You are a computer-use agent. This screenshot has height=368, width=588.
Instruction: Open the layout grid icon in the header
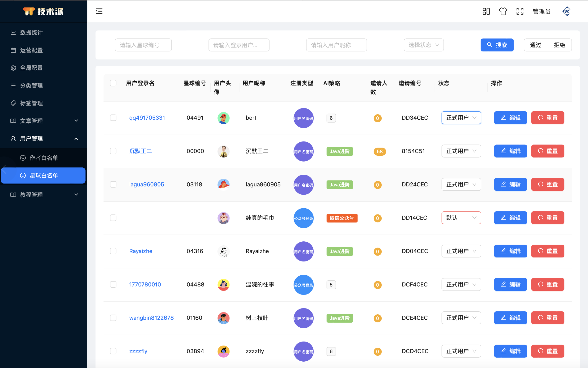tap(486, 11)
